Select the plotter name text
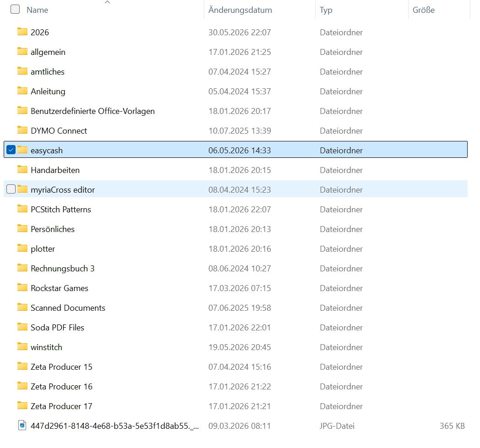Image resolution: width=480 pixels, height=448 pixels. [x=43, y=249]
